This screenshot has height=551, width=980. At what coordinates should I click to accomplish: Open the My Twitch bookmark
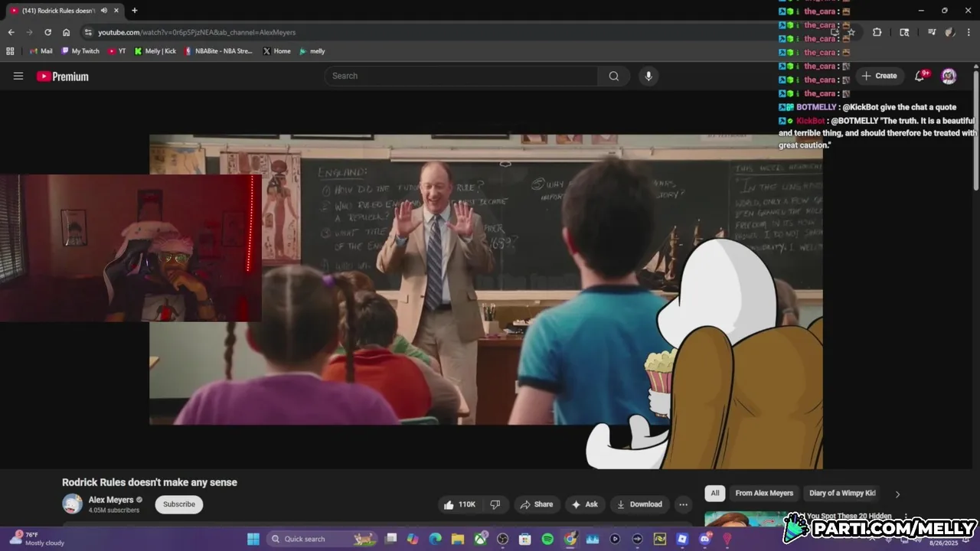tap(80, 51)
